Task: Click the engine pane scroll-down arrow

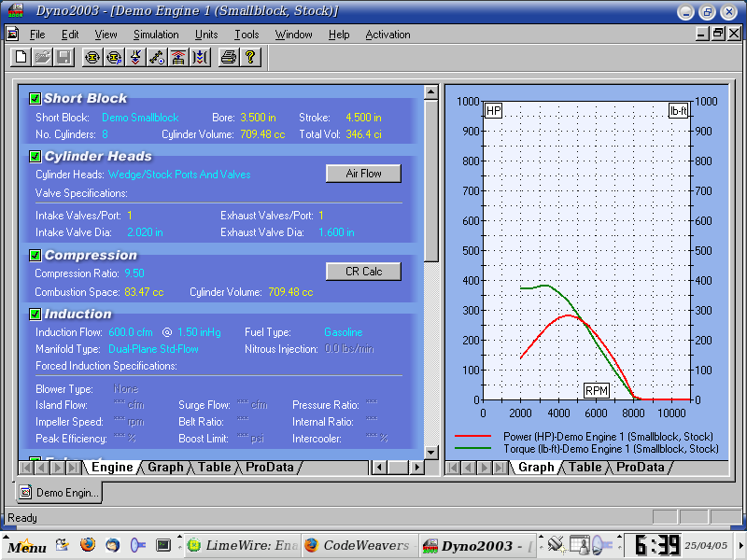Action: (x=431, y=452)
